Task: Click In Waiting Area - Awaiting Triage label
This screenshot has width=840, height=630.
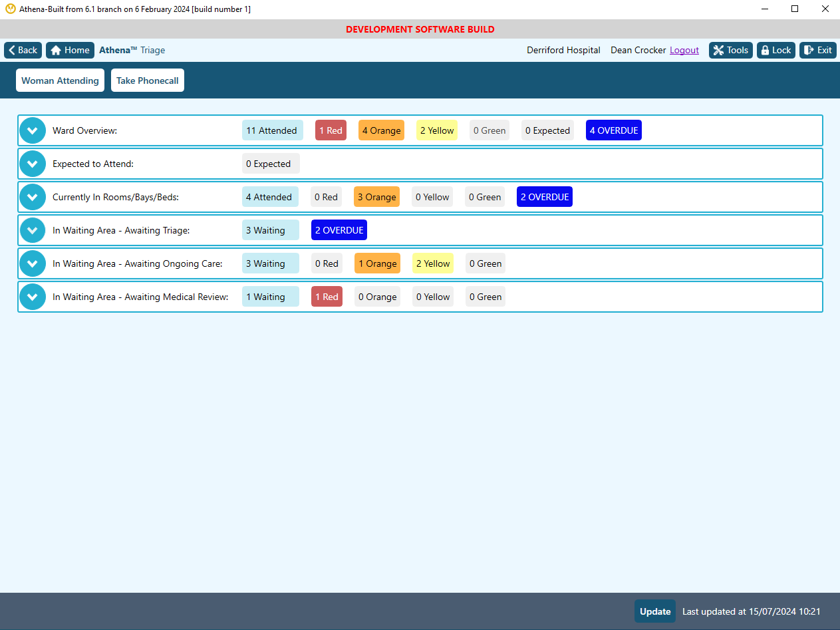Action: (121, 230)
